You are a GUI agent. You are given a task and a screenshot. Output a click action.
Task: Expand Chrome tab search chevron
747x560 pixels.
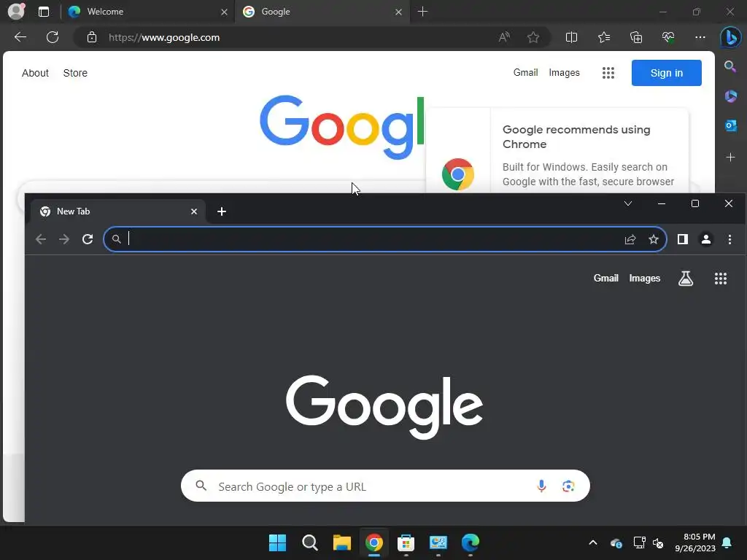(628, 204)
